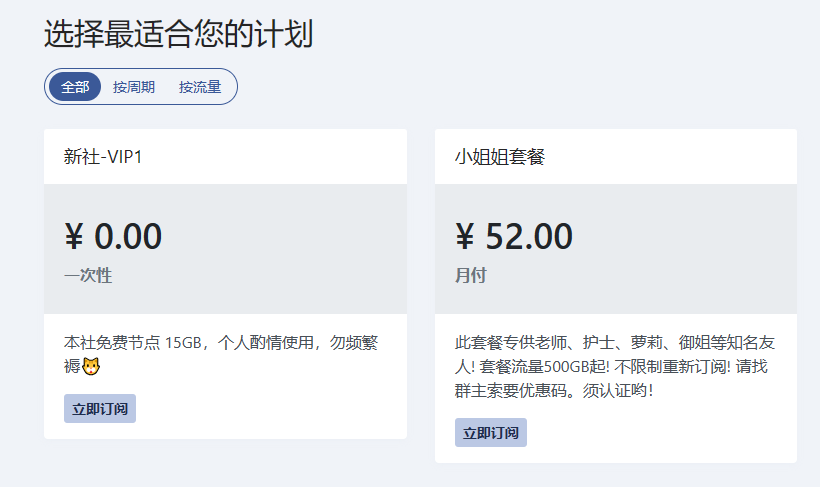Click the yen symbol in the VIP1 price
Viewport: 820px width, 487px height.
point(74,236)
